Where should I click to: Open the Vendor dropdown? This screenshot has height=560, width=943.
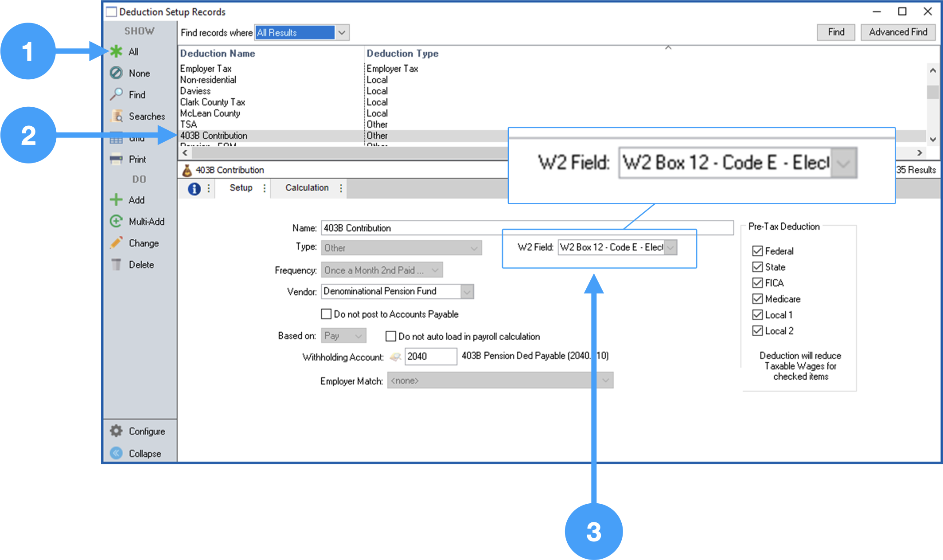click(x=467, y=292)
